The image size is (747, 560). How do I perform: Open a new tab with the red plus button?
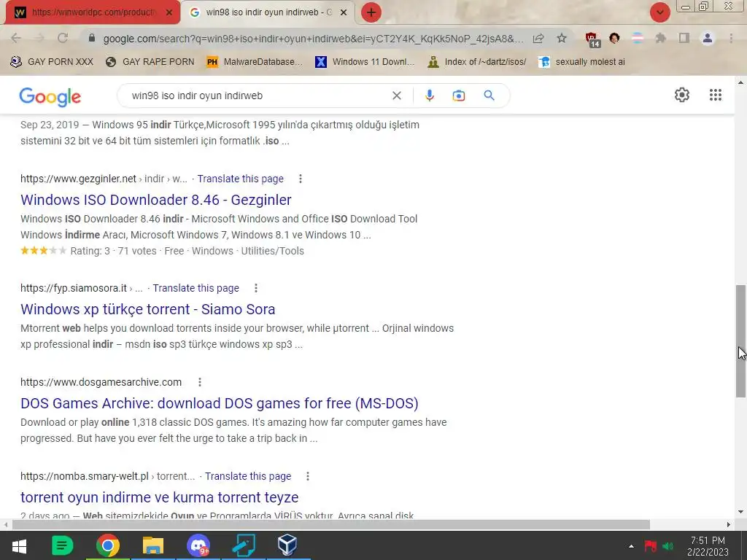click(x=371, y=12)
